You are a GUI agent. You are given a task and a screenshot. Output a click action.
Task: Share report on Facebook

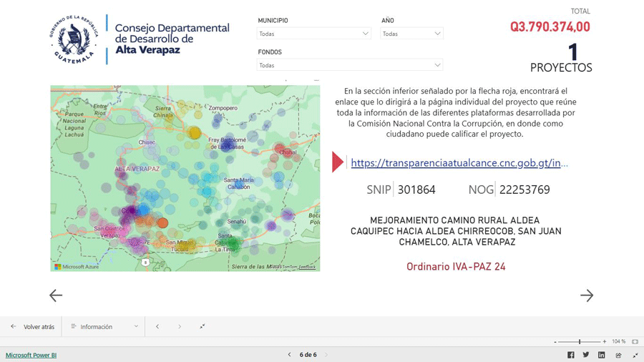[x=570, y=355]
